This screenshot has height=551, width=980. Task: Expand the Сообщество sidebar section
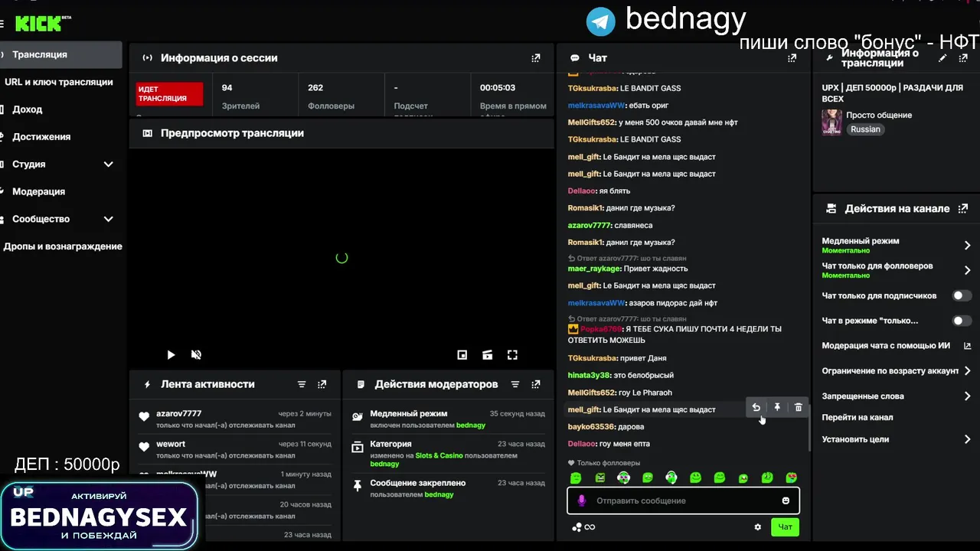click(x=108, y=219)
